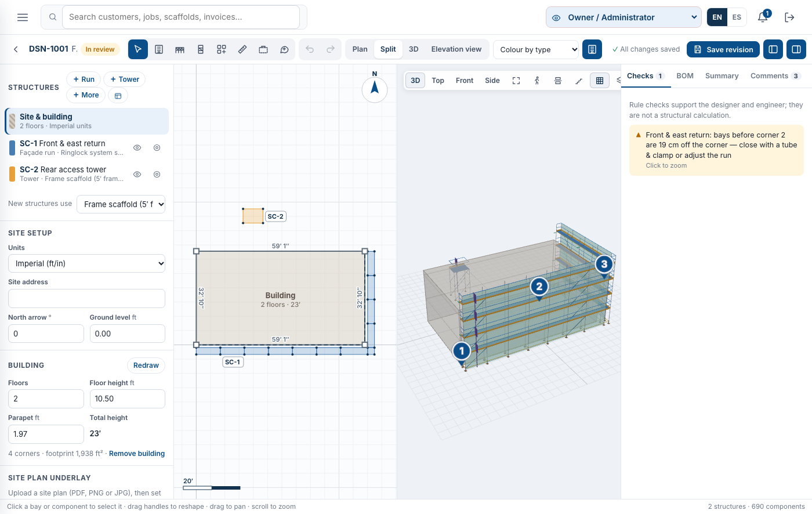Open the Comments tab
The width and height of the screenshot is (812, 514).
[775, 76]
